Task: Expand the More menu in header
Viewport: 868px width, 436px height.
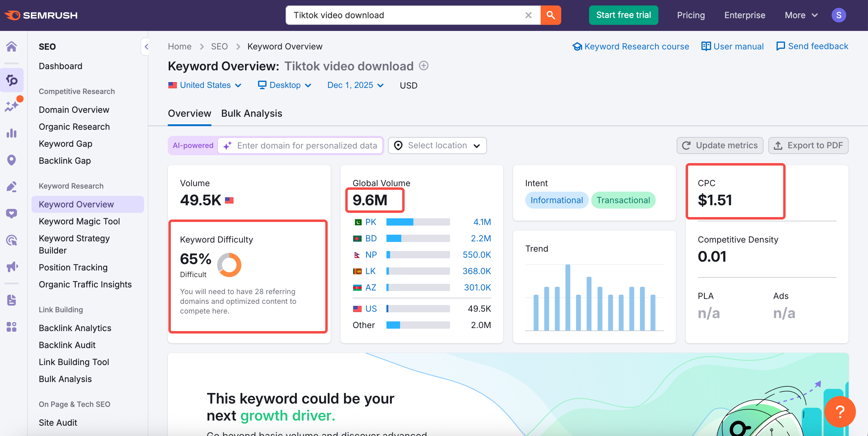Action: pyautogui.click(x=801, y=15)
